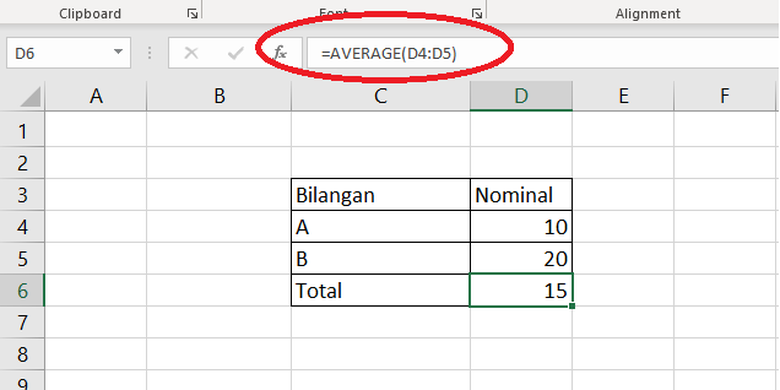
Task: Click the Insert Function fx icon
Action: pyautogui.click(x=281, y=52)
